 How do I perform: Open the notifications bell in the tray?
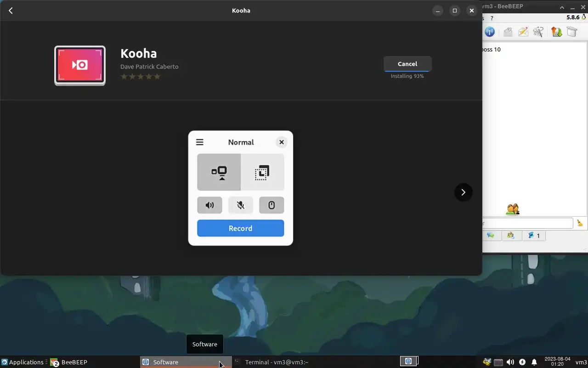click(534, 362)
